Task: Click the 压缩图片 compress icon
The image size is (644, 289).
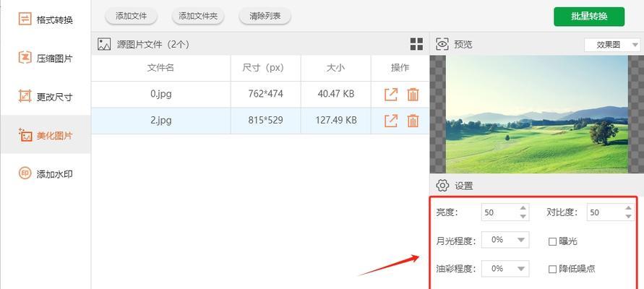Action: [25, 58]
